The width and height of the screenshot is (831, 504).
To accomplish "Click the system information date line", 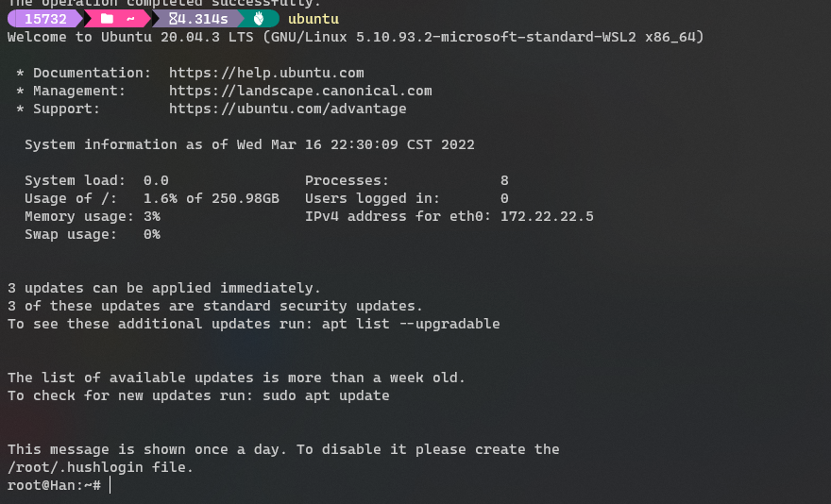I will click(249, 144).
